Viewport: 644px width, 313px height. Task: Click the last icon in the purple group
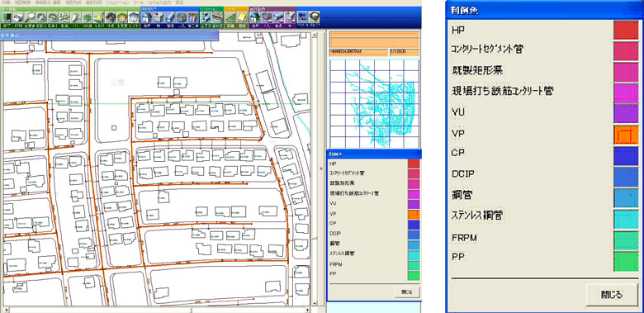(290, 17)
